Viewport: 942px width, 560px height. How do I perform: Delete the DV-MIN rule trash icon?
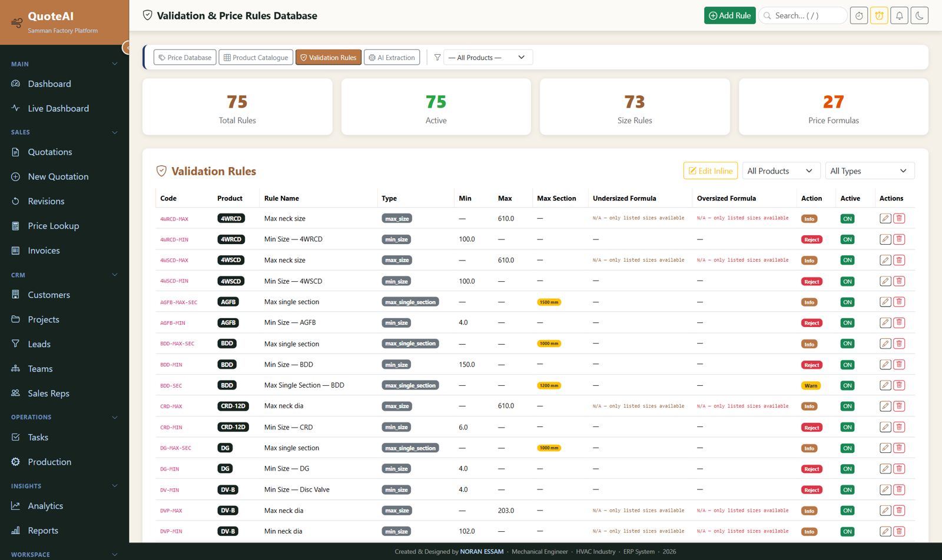899,489
